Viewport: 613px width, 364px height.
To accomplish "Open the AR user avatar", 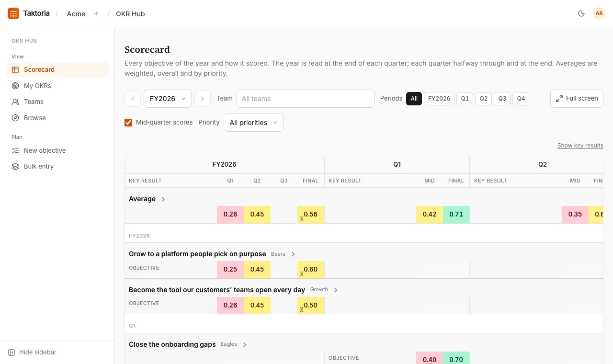I will click(599, 13).
